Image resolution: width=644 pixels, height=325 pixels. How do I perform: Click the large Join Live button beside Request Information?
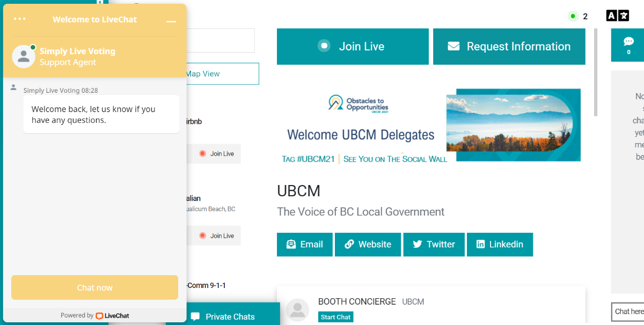(353, 47)
